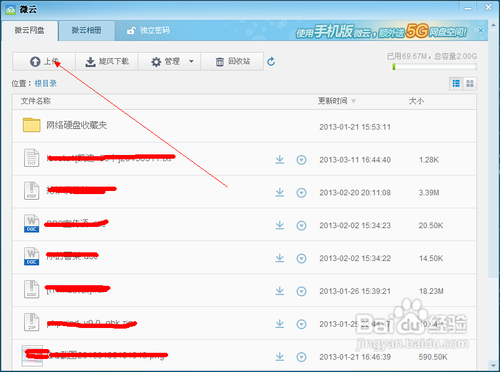The width and height of the screenshot is (500, 372).
Task: Download the 20.50K doc file
Action: pos(280,225)
